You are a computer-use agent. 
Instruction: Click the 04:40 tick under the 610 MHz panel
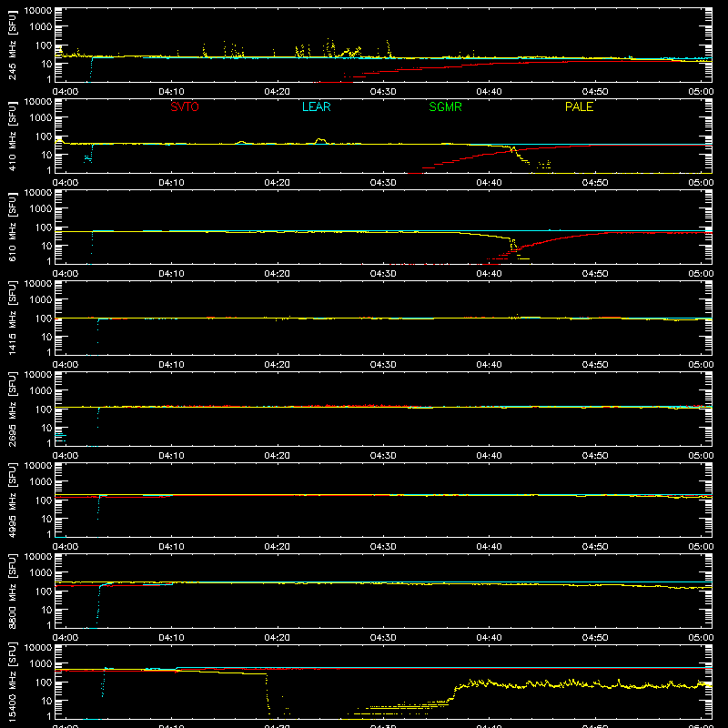(489, 274)
